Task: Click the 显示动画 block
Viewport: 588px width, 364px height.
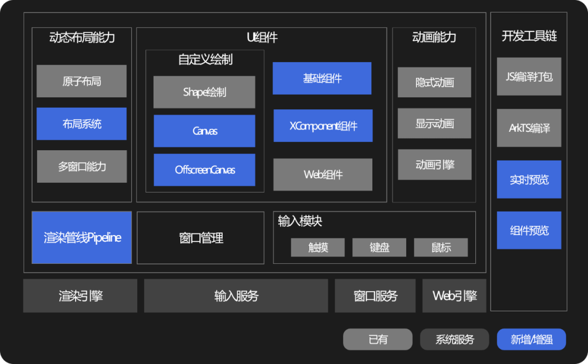Action: 434,124
